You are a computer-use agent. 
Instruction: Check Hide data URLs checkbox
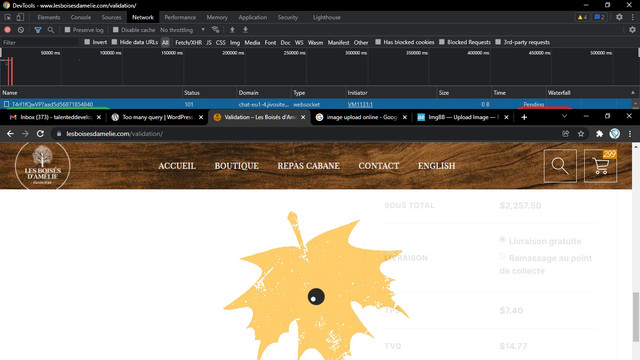pos(114,42)
